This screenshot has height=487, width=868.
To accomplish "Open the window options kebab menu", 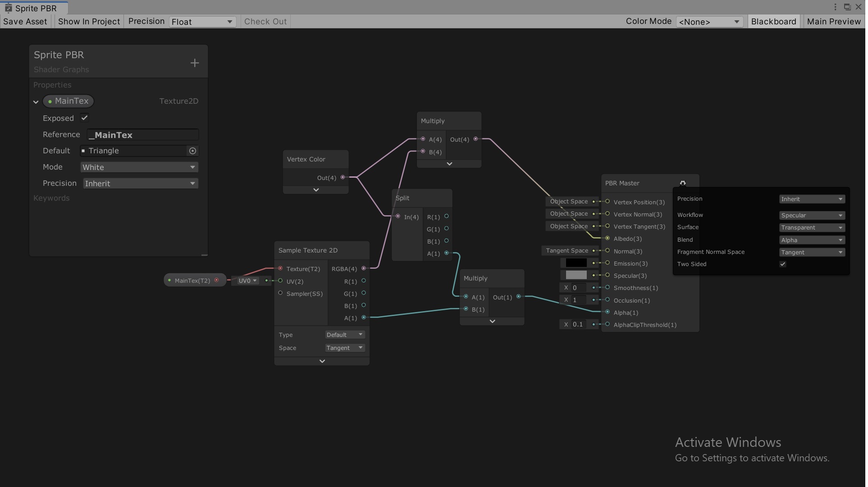I will tap(835, 7).
